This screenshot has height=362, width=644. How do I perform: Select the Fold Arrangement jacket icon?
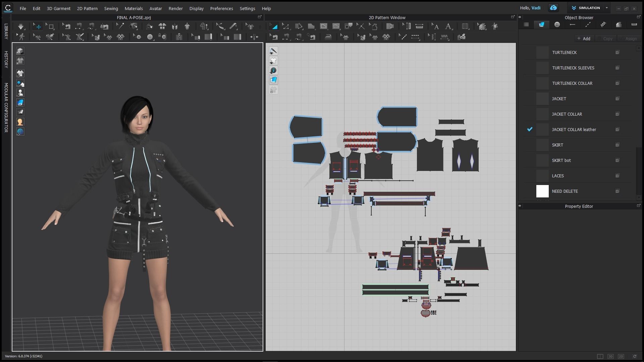point(174,26)
